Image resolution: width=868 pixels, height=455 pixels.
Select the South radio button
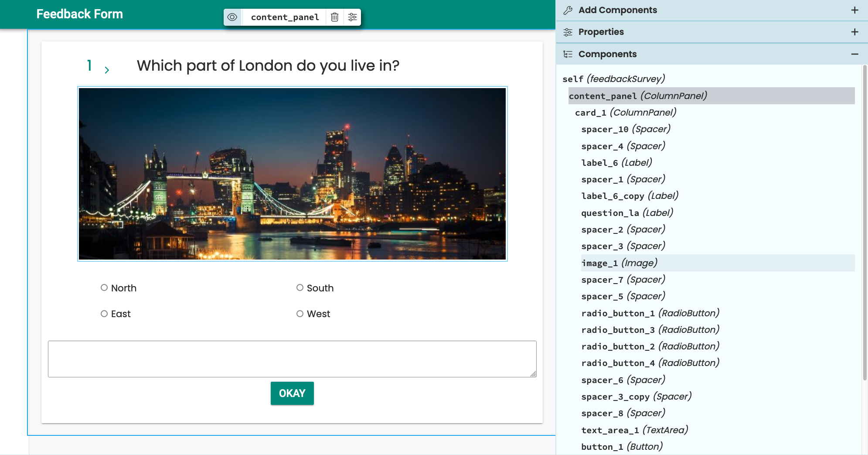point(300,287)
